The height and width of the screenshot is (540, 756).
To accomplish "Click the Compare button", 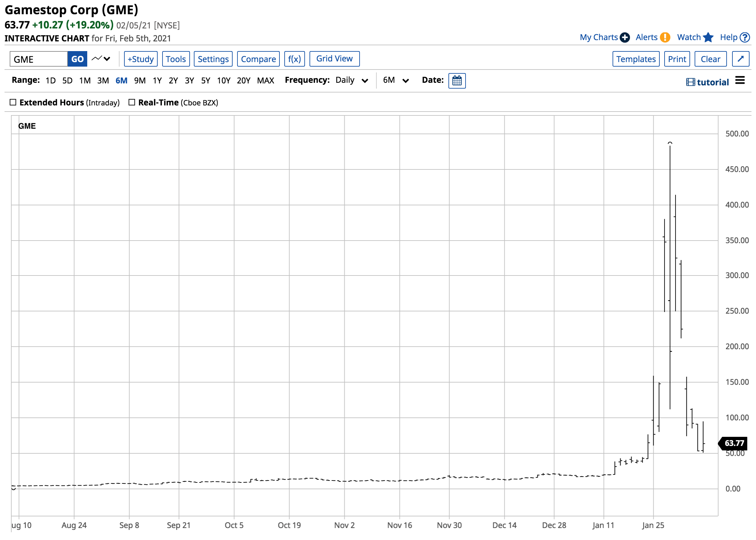I will tap(258, 59).
